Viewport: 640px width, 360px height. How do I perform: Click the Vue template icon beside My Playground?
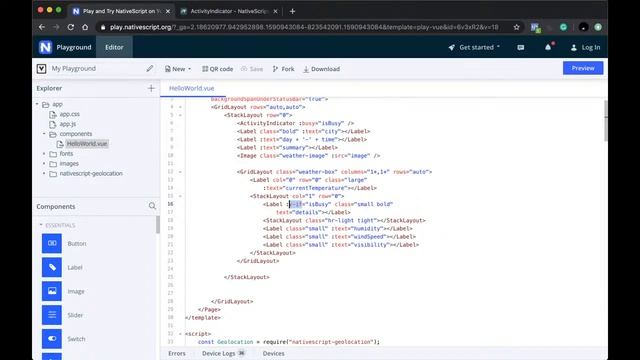click(41, 69)
